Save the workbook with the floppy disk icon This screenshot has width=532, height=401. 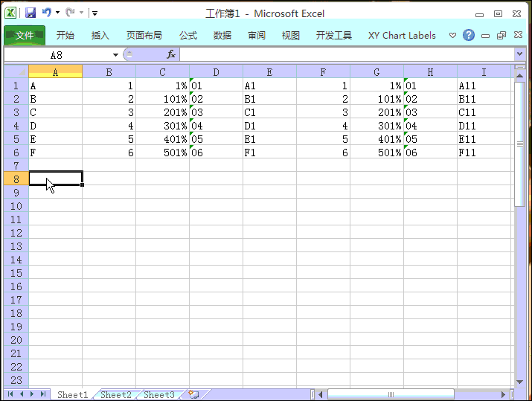pos(31,13)
